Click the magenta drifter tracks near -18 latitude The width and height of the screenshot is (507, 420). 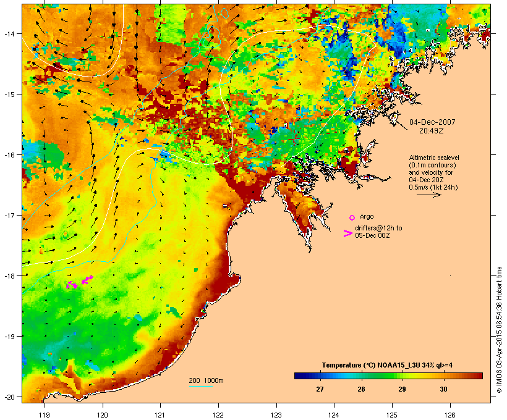(x=80, y=282)
